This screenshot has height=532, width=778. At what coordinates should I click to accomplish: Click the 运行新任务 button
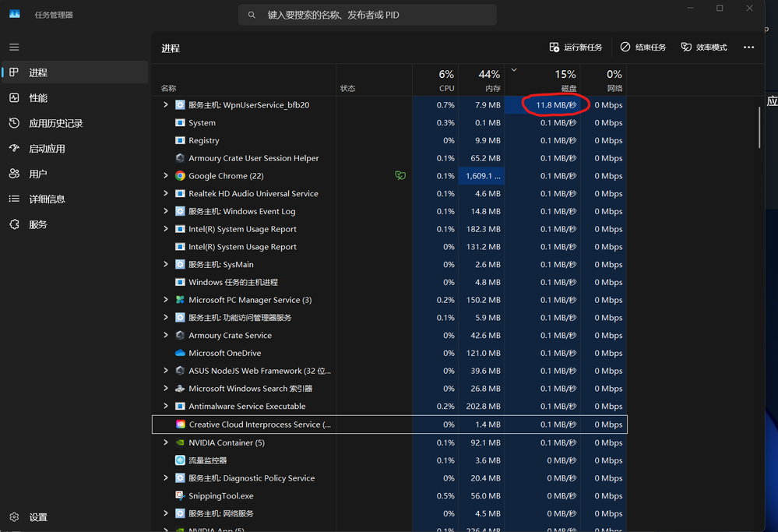(x=576, y=48)
